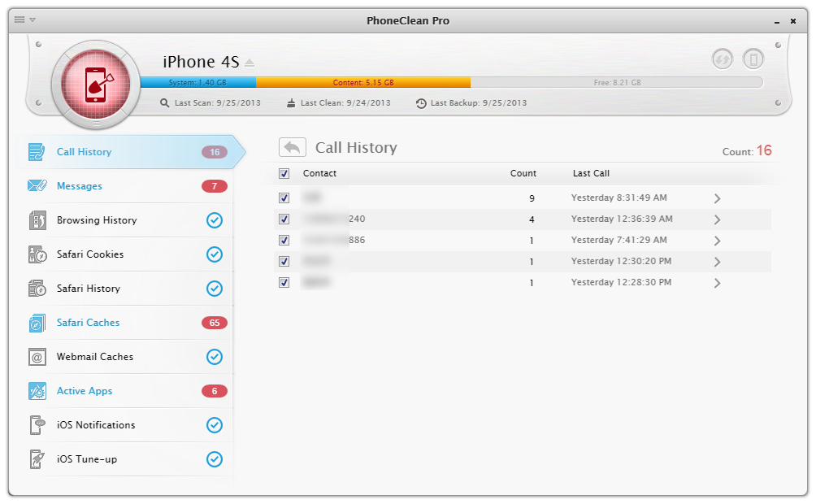Open the Active Apps category
The image size is (816, 504).
click(x=85, y=391)
